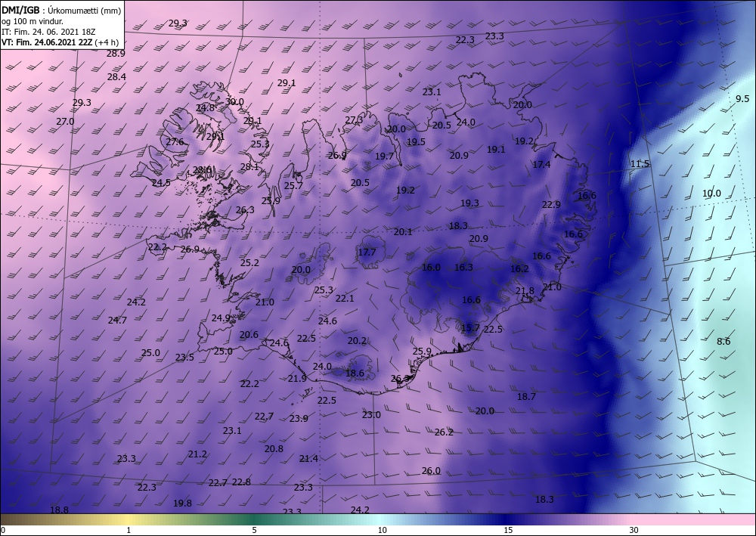Click the color scale label '0'
The image size is (756, 536).
[x=3, y=530]
